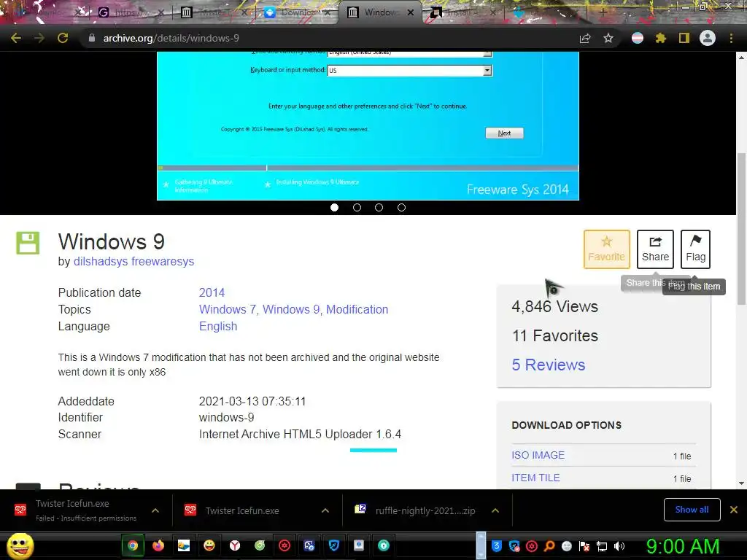This screenshot has width=747, height=560.
Task: Open ISO IMAGE download option
Action: coord(538,455)
